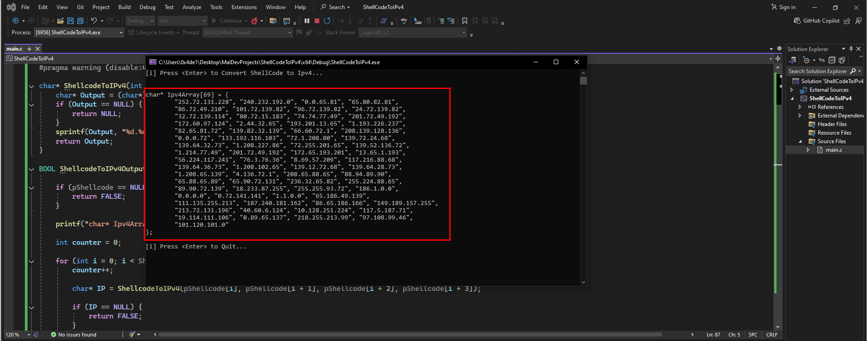Click the Break All pause icon
Screen dimensions: 868x341
pyautogui.click(x=307, y=21)
